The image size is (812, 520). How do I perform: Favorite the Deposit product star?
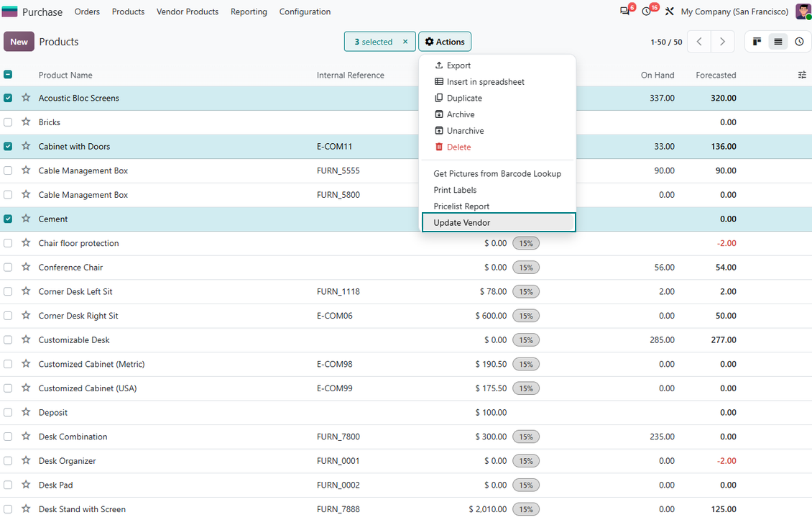pos(26,412)
